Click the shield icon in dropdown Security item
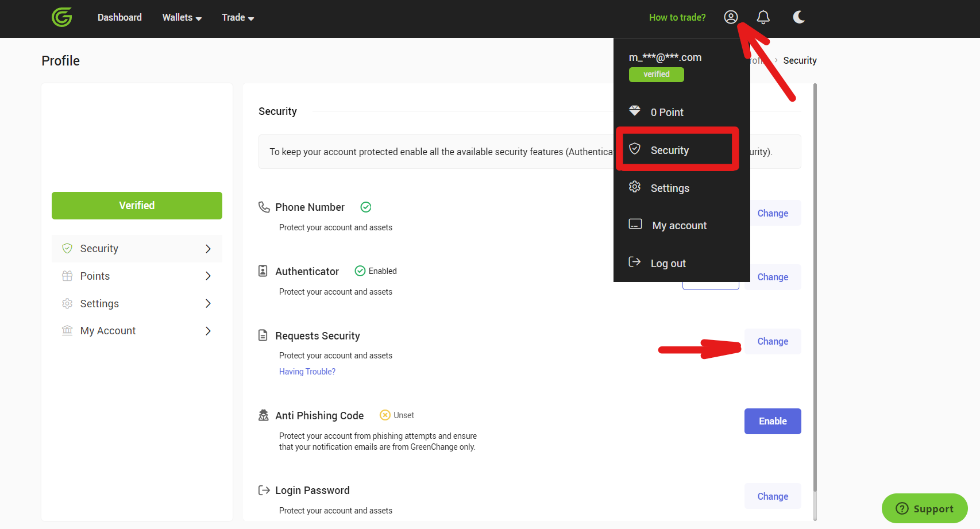This screenshot has width=980, height=529. pyautogui.click(x=635, y=149)
